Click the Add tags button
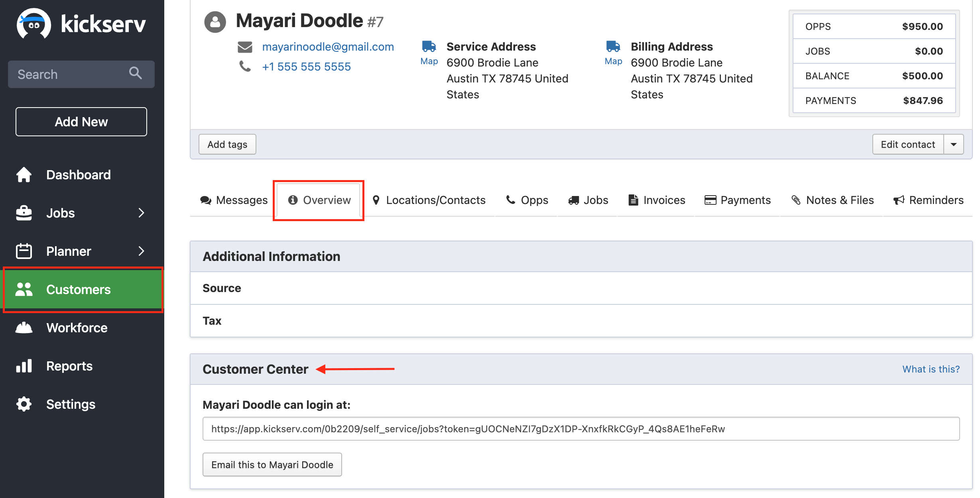Screen dimensions: 980x498 pyautogui.click(x=227, y=144)
